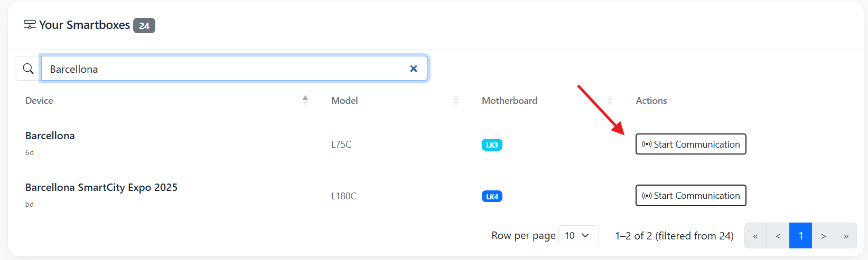Go to the first page of results

tap(755, 236)
